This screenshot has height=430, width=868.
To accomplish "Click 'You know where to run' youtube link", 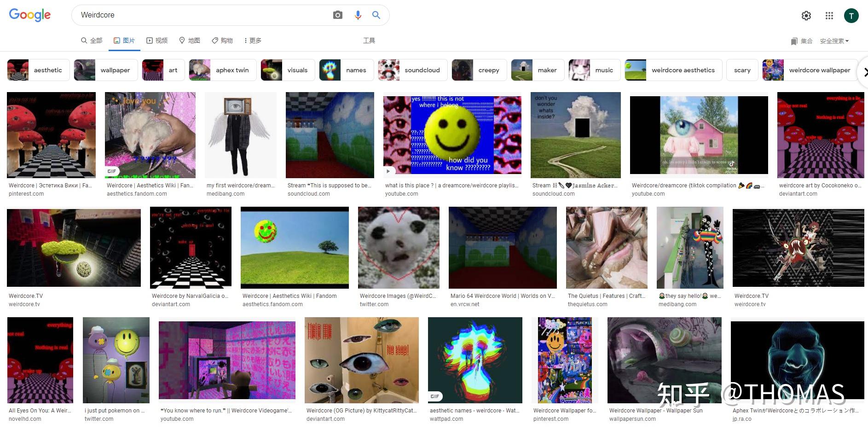I will click(226, 411).
